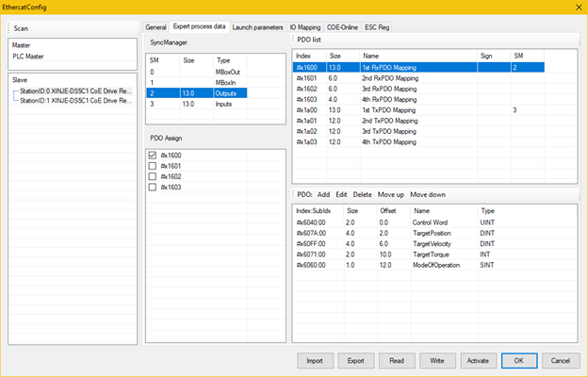Screen dimensions: 588x377
Task: Click the Import button
Action: click(x=315, y=360)
